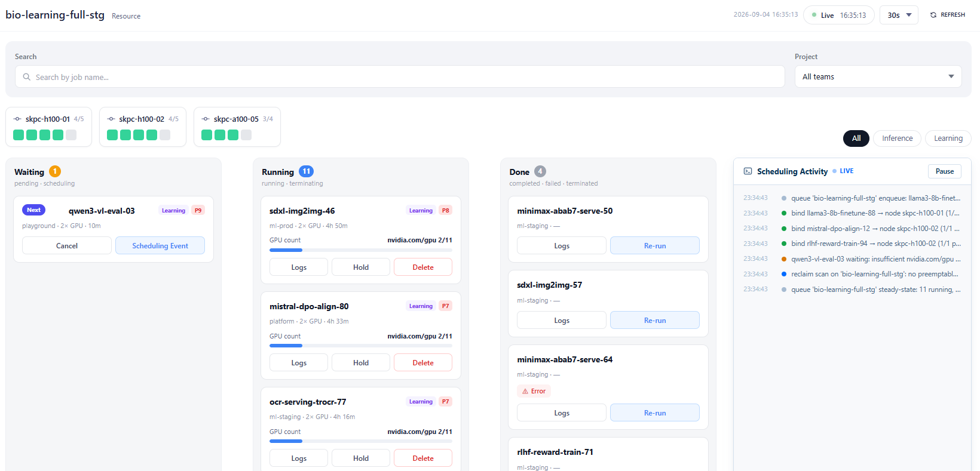Screen dimensions: 980x471
Task: Open the 30s refresh interval dropdown
Action: (899, 15)
